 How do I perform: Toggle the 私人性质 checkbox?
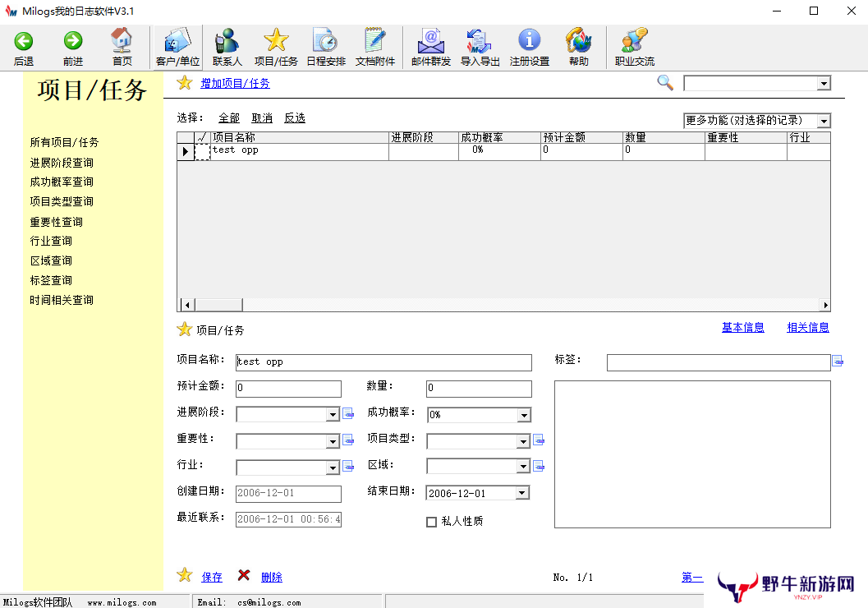(x=432, y=522)
